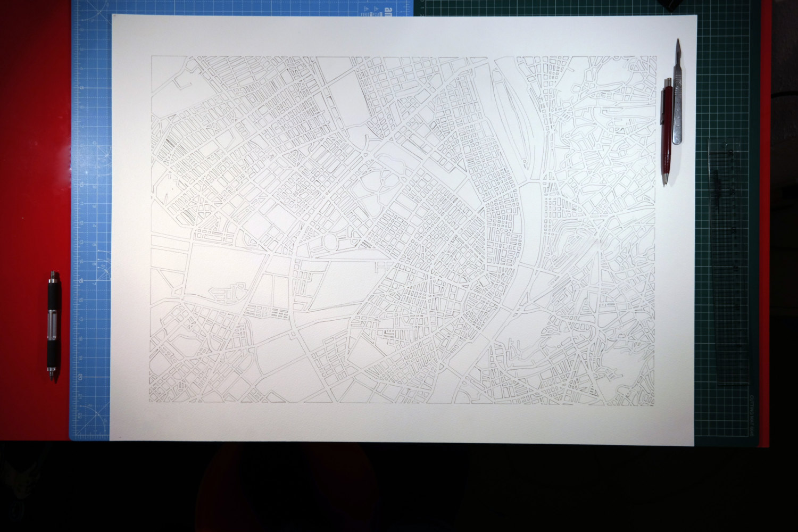Click the transparent ruler on the green mat
Viewport: 798px width, 532px height.
729,261
